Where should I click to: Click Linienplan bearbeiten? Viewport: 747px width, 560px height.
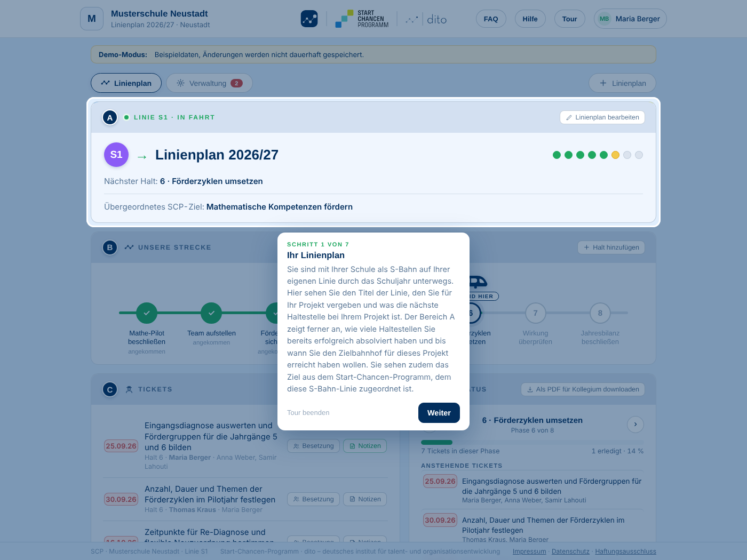(602, 117)
